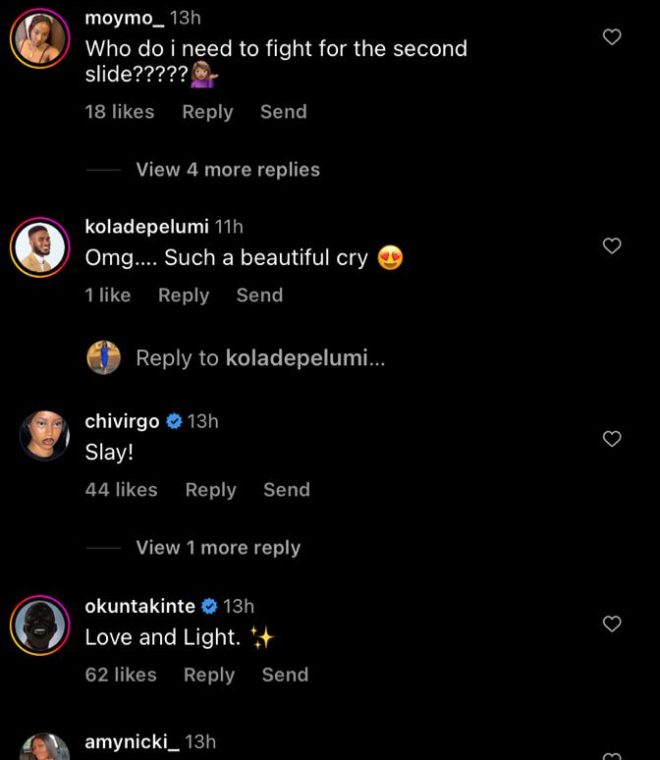Open koladepelumi's profile avatar
This screenshot has height=760, width=660.
[40, 247]
